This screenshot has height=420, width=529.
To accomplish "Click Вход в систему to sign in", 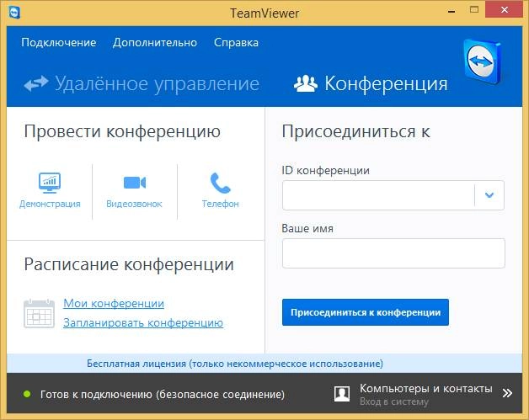I will (393, 401).
